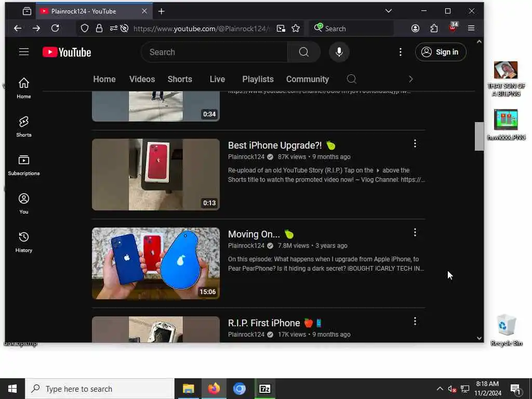Click Plainrock124 channel name under Best iPhone Upgrade
Viewport: 532px width, 399px height.
point(246,157)
